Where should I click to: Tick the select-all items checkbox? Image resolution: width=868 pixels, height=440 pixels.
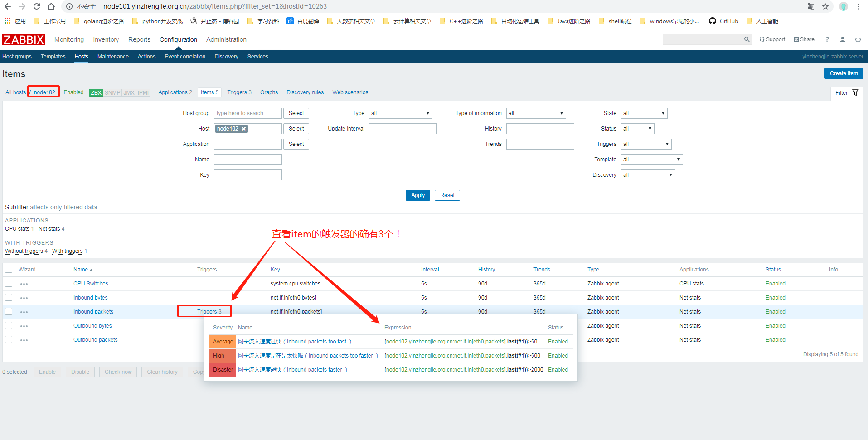[9, 269]
